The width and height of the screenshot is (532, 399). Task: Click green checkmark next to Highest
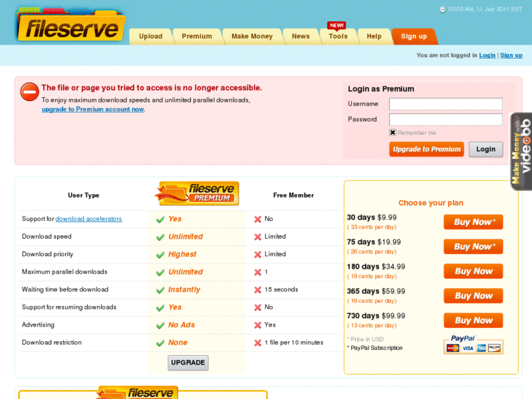coord(160,255)
